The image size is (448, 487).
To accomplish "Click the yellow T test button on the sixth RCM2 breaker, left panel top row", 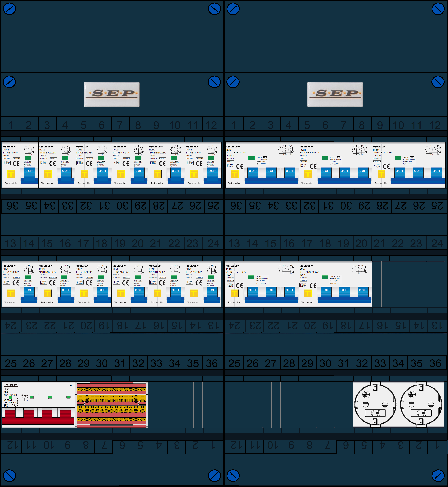I will tap(194, 174).
